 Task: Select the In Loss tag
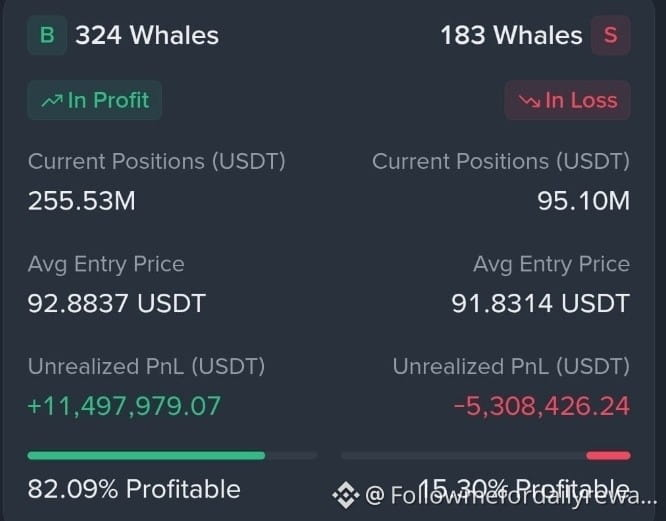(567, 100)
